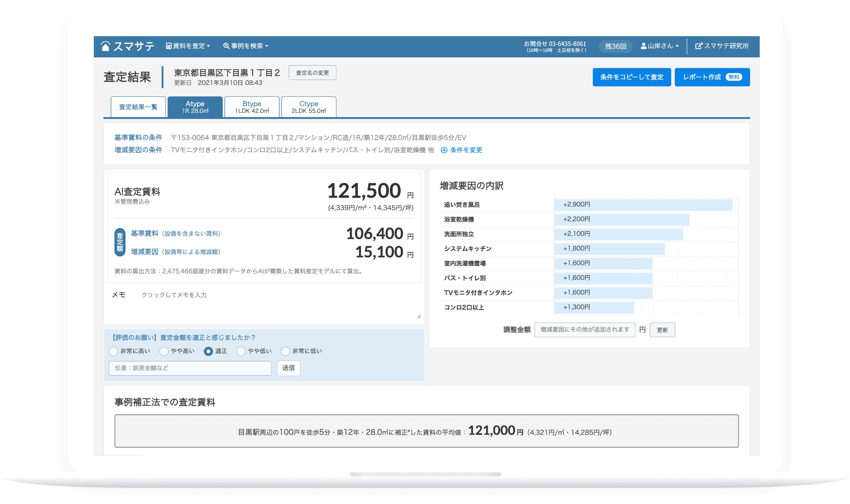Click the 査定名の変更 button
The height and width of the screenshot is (504, 850).
pyautogui.click(x=312, y=73)
